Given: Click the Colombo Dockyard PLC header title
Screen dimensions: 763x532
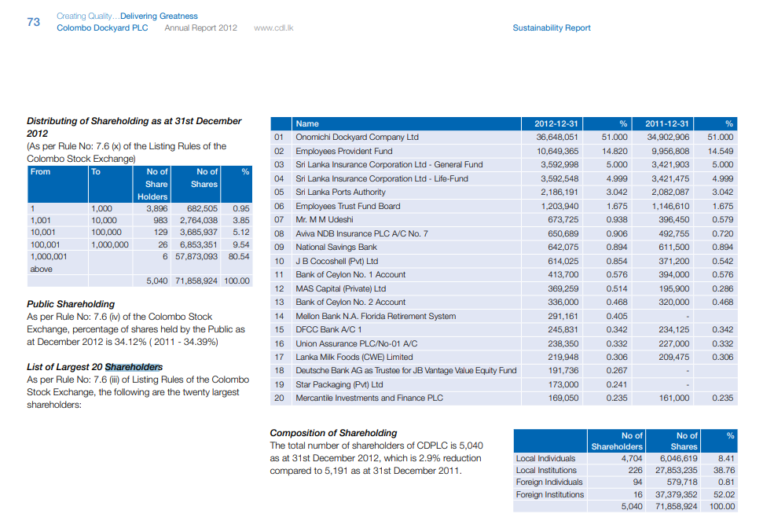Looking at the screenshot, I should 102,28.
